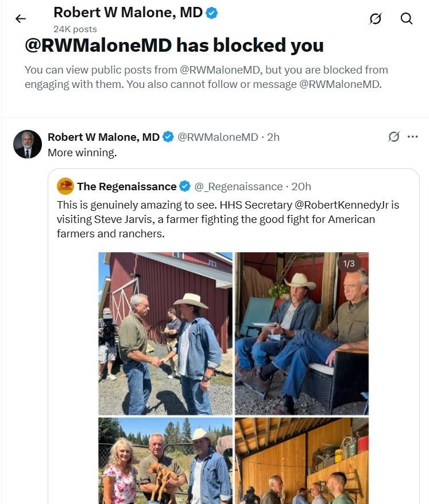The width and height of the screenshot is (429, 504).
Task: Open The Regenaissance account name
Action: (127, 186)
